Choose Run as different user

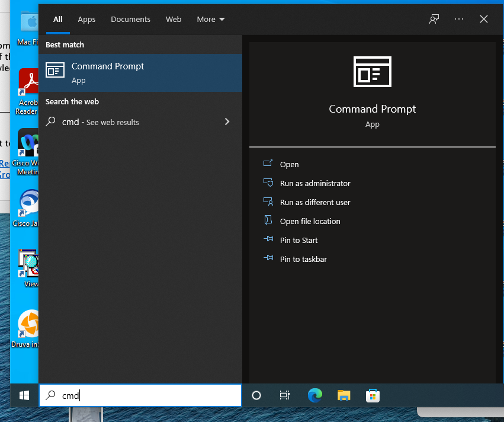click(x=315, y=203)
